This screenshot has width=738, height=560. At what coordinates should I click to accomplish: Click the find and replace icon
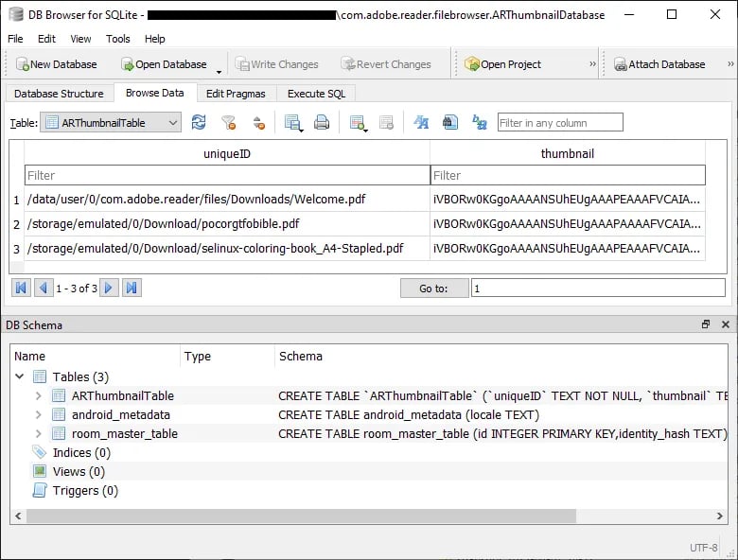[480, 123]
